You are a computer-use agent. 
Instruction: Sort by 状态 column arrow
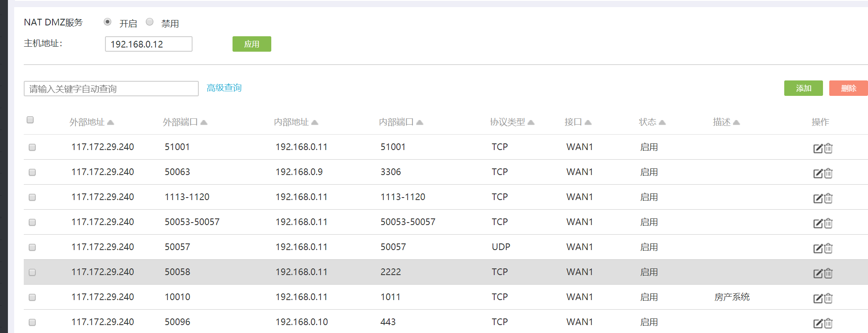(662, 122)
